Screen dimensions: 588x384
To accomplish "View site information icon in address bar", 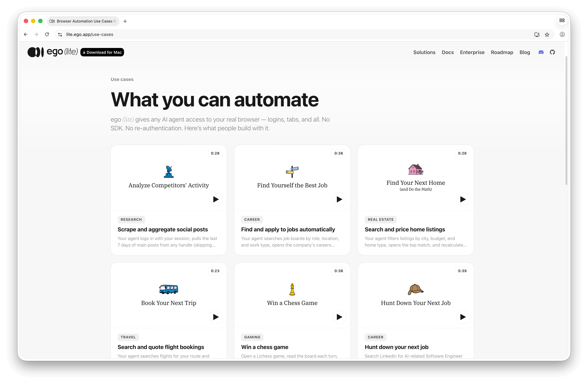I will pyautogui.click(x=60, y=35).
